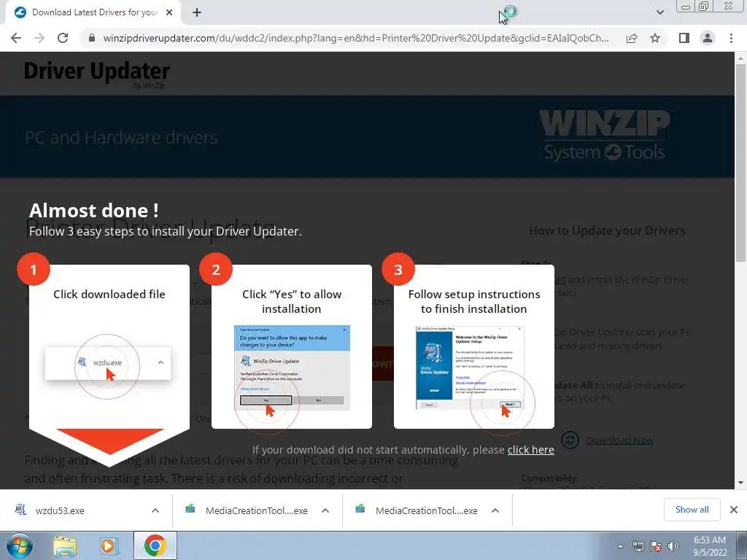Click the scrollbar down arrow

pyautogui.click(x=740, y=483)
